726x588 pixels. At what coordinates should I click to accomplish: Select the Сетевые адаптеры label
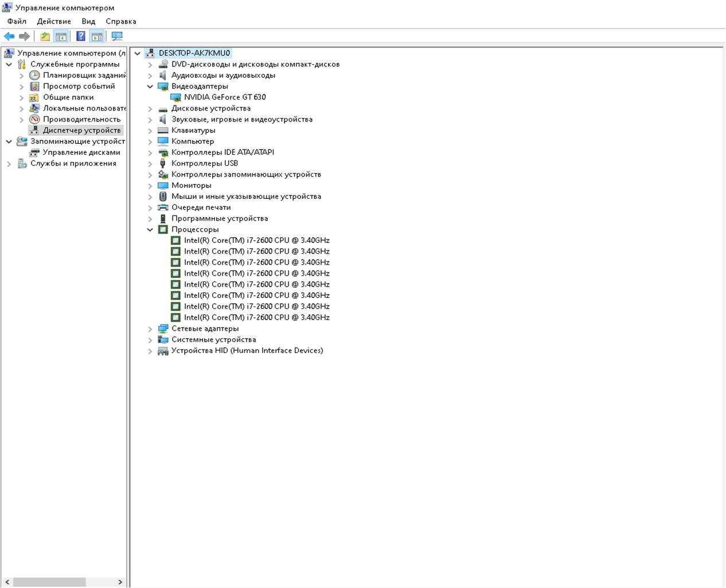tap(205, 328)
